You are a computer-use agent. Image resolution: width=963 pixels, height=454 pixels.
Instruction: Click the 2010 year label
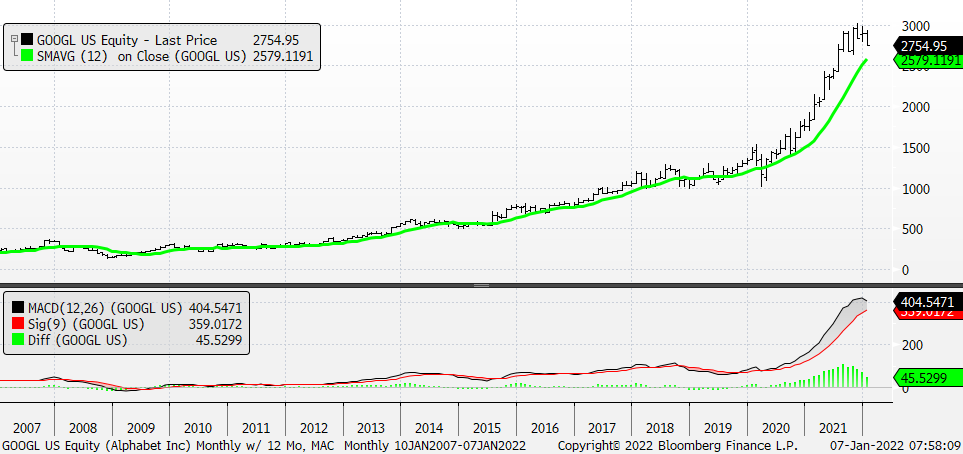click(198, 428)
